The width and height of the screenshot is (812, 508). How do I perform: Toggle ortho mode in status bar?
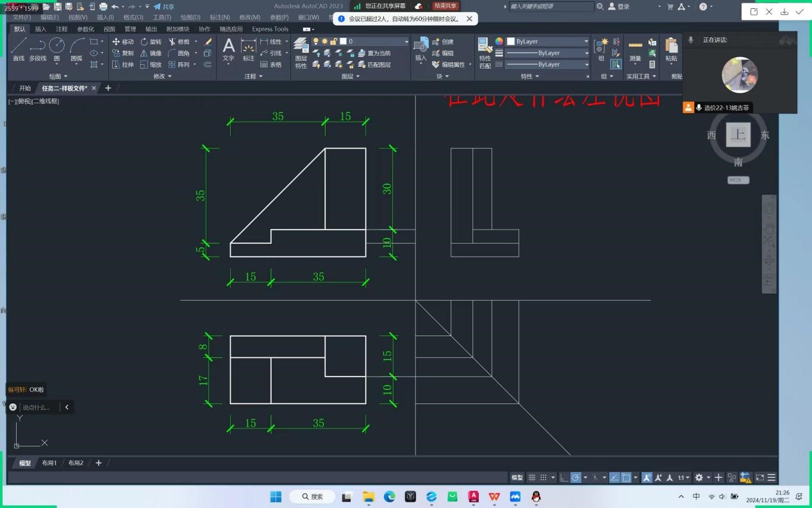click(x=564, y=478)
